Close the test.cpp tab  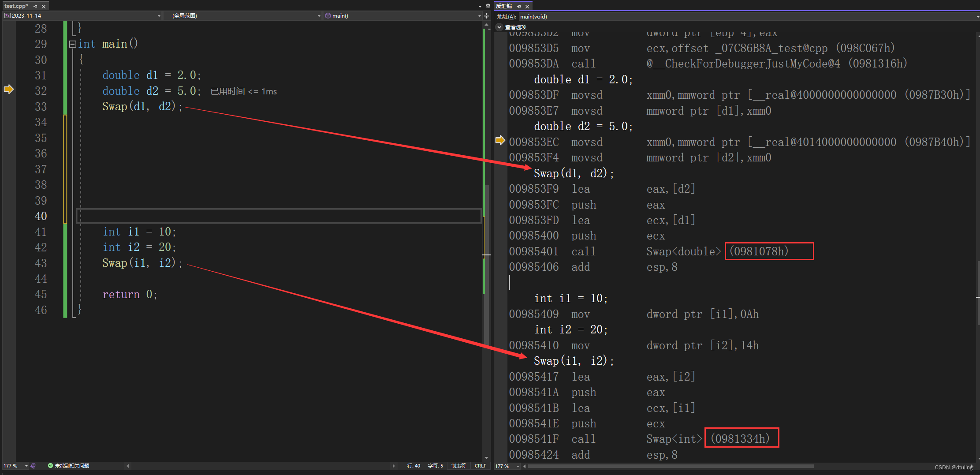click(x=44, y=7)
